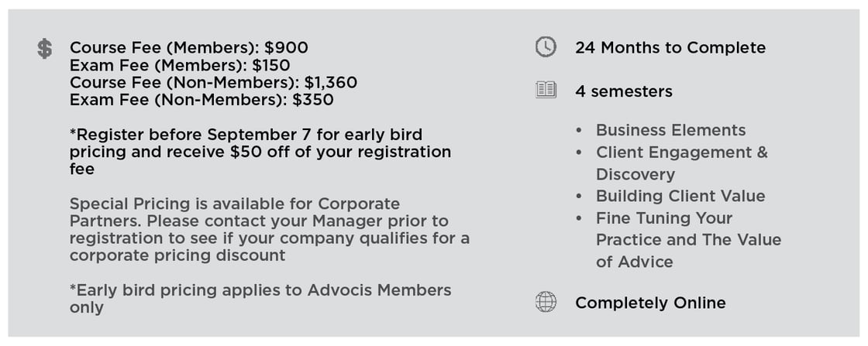This screenshot has height=346, width=868.
Task: Click the bullet dot before Business Elements
Action: [579, 131]
